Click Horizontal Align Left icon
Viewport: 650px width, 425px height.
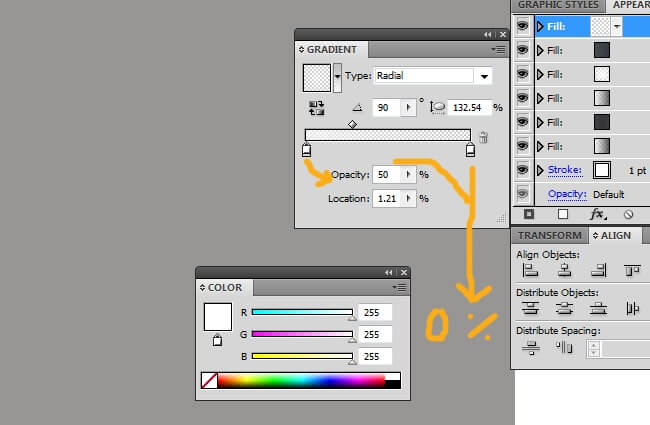530,270
